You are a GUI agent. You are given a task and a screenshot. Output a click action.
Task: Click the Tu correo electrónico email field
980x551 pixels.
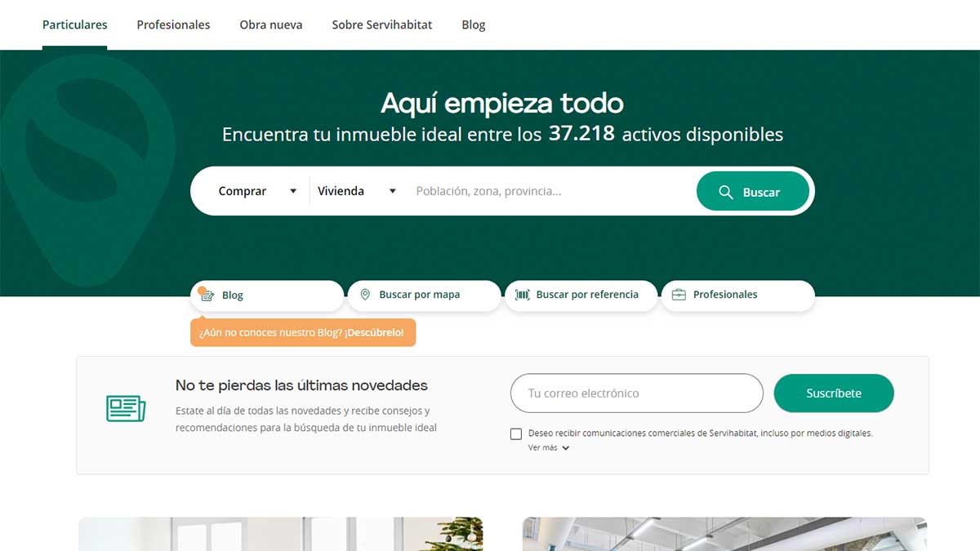[x=637, y=393]
